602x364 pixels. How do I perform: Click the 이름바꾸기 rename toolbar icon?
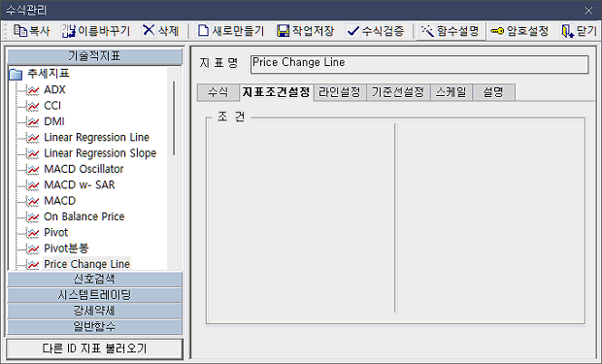click(x=69, y=31)
